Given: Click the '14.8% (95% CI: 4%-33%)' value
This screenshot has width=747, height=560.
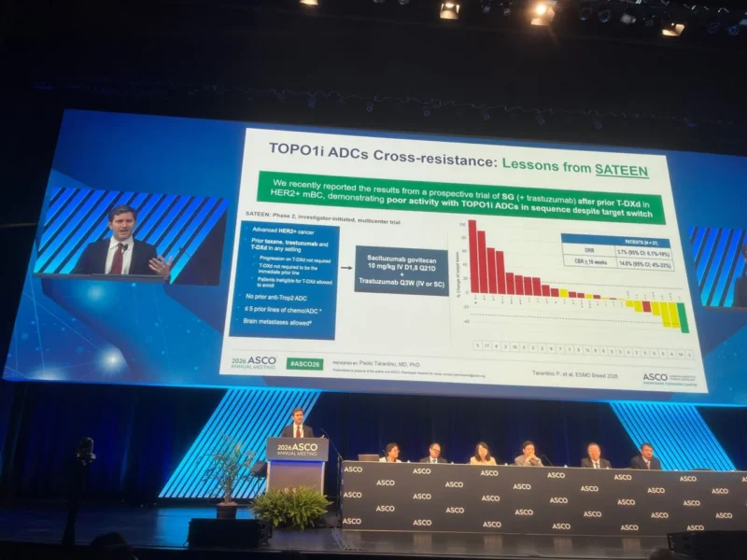Looking at the screenshot, I should [x=644, y=264].
